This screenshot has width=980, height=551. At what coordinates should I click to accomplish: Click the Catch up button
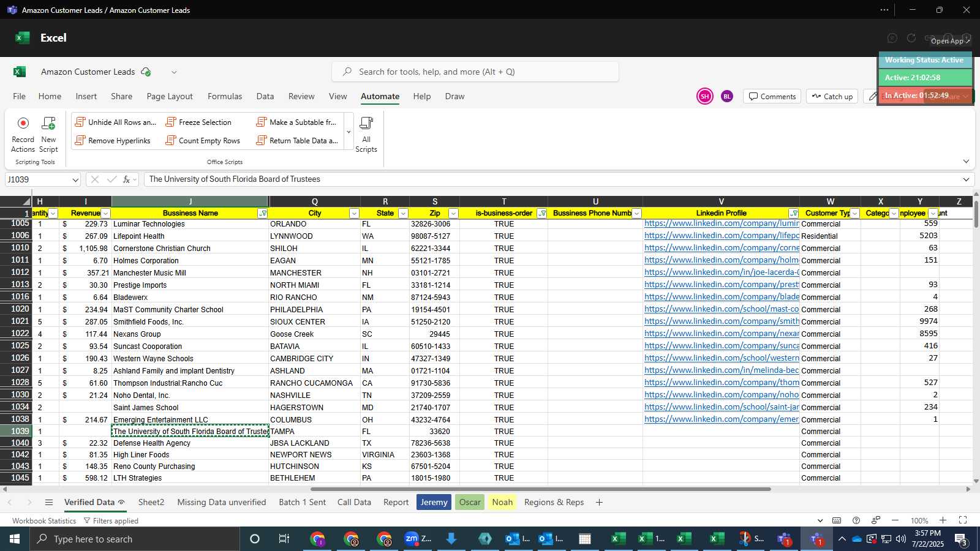[x=832, y=96]
